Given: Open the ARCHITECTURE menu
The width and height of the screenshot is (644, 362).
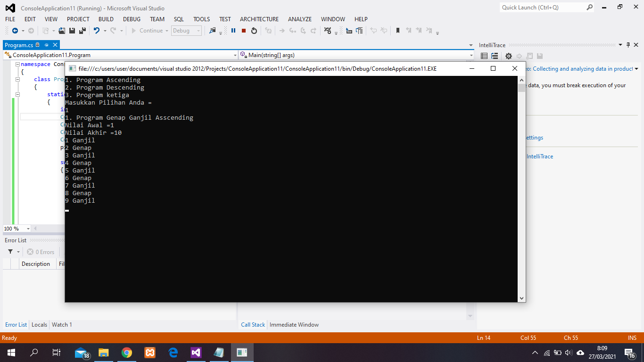Looking at the screenshot, I should [259, 19].
